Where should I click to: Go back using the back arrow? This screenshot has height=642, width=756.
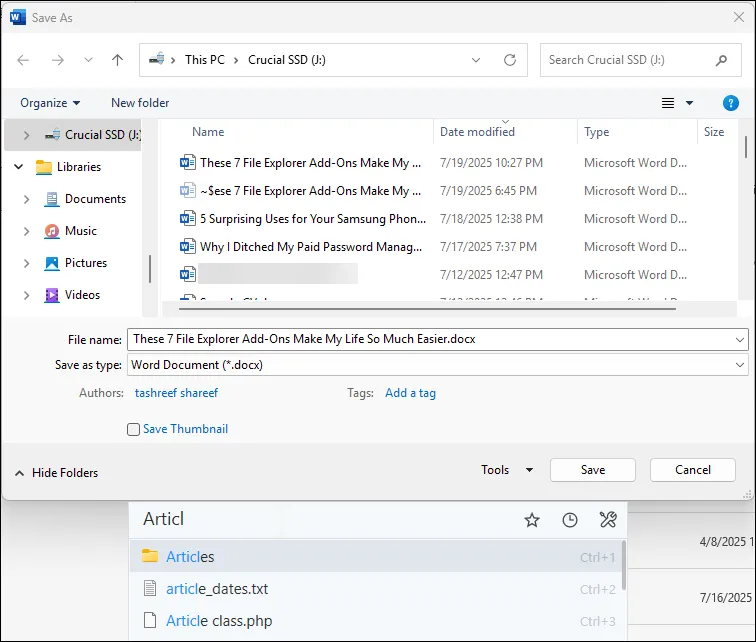coord(23,60)
